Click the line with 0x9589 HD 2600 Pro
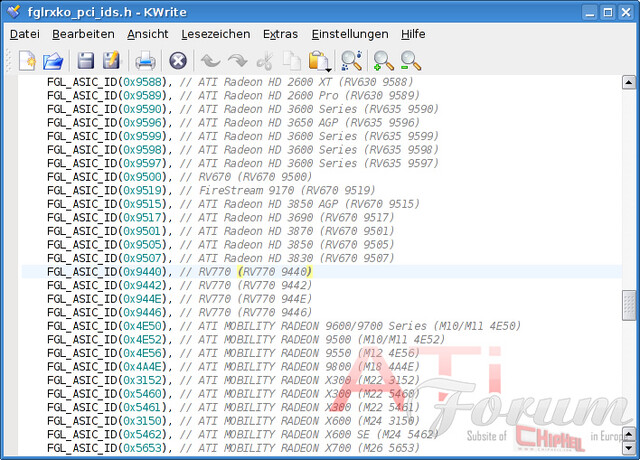This screenshot has width=640, height=460. [233, 96]
